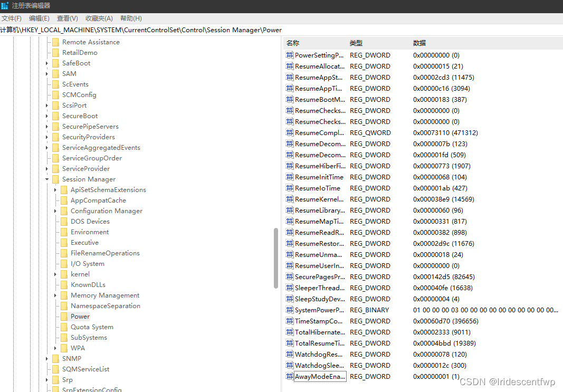Image resolution: width=563 pixels, height=392 pixels.
Task: Select the Environment key
Action: click(x=90, y=232)
